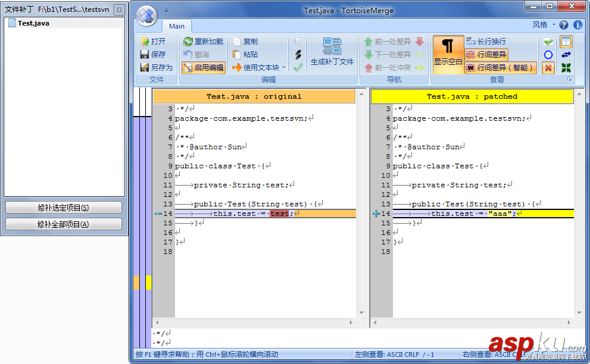590x364 pixels.
Task: Click the plus marker on patched line 14
Action: point(376,214)
